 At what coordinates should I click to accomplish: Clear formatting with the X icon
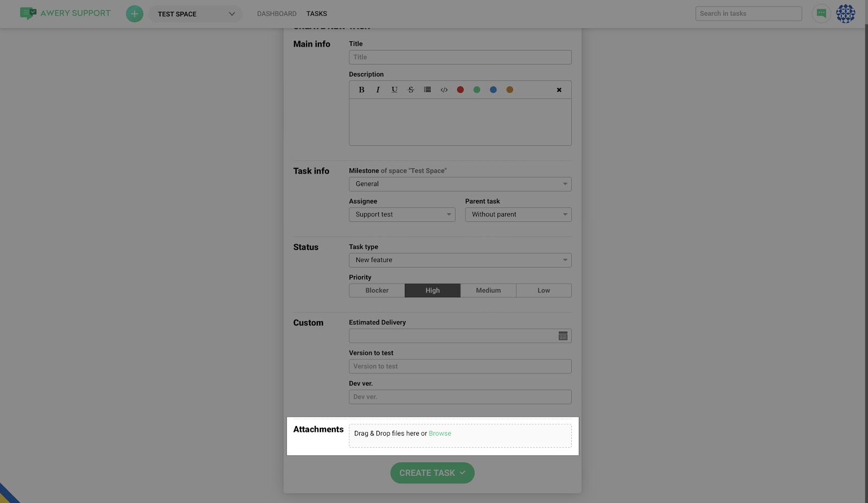[x=559, y=90]
